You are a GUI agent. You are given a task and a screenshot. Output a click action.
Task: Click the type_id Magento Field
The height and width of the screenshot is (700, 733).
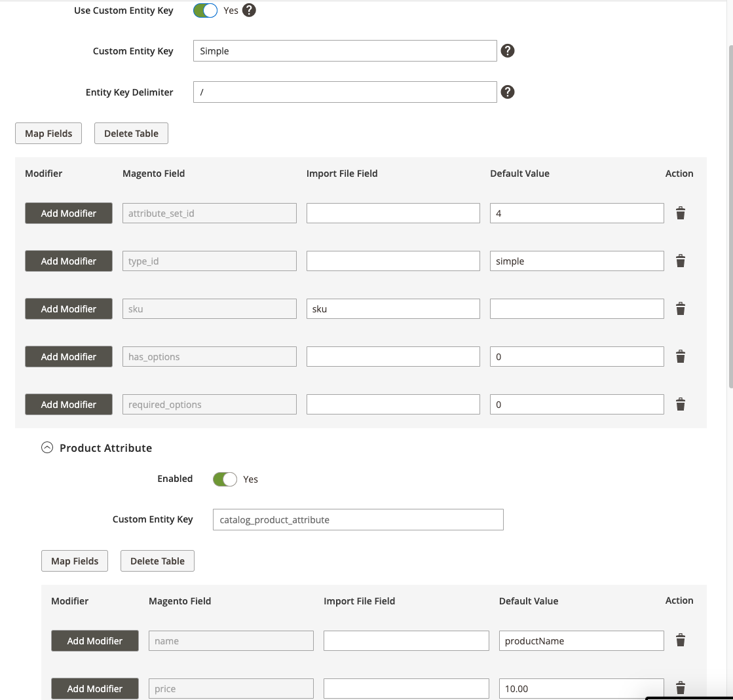click(210, 261)
